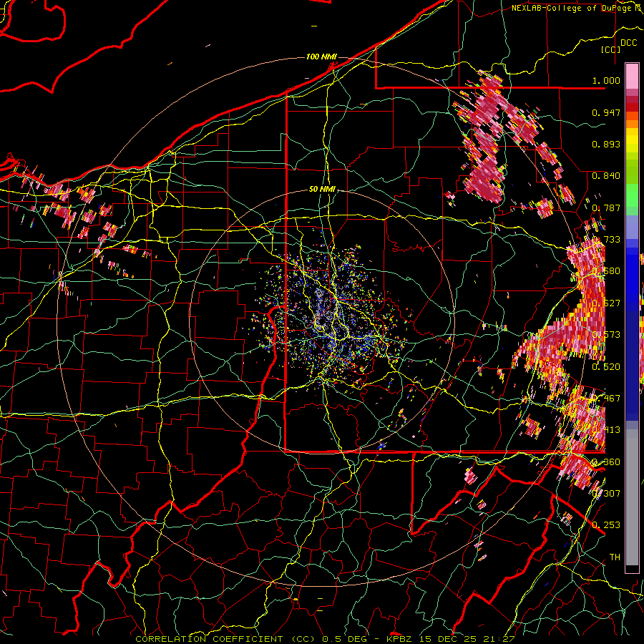Click the "CORRELATION COEFFICIENT (CC)" caption text

(226, 639)
